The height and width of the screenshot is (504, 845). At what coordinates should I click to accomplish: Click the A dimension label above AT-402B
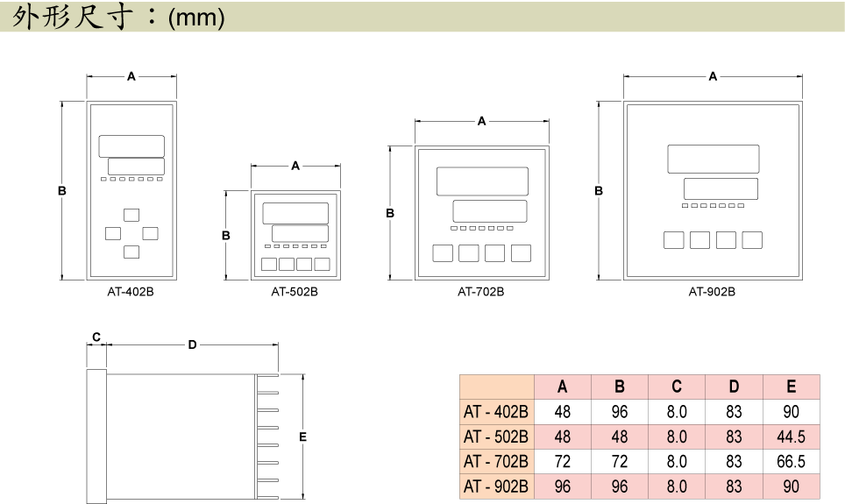[x=131, y=76]
